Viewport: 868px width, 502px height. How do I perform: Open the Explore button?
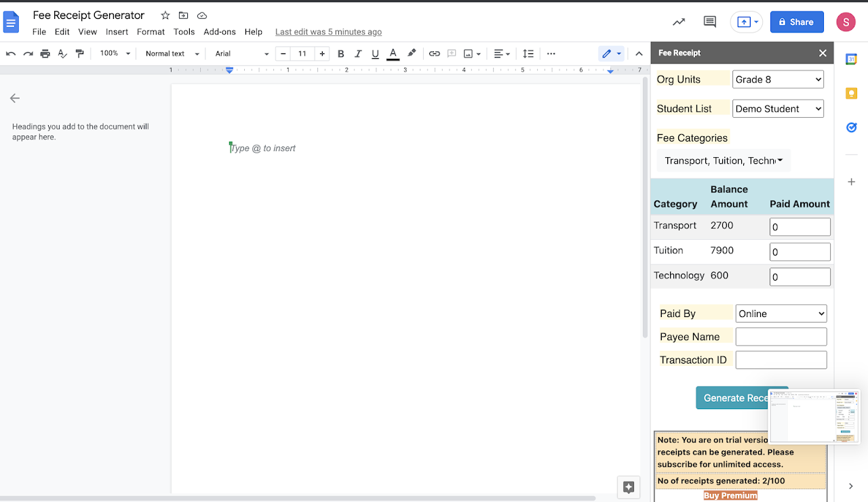click(629, 487)
